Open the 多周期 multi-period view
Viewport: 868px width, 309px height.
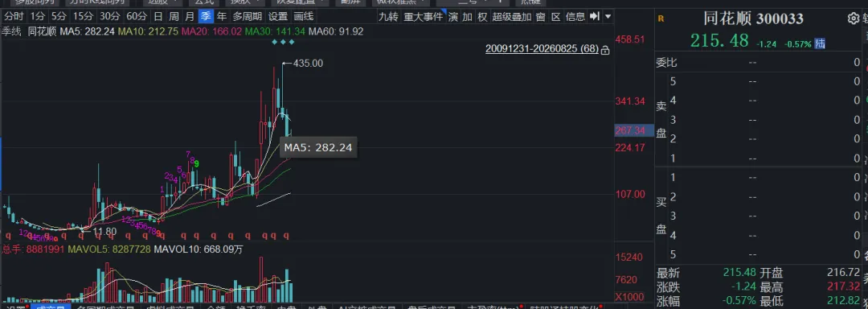[247, 16]
